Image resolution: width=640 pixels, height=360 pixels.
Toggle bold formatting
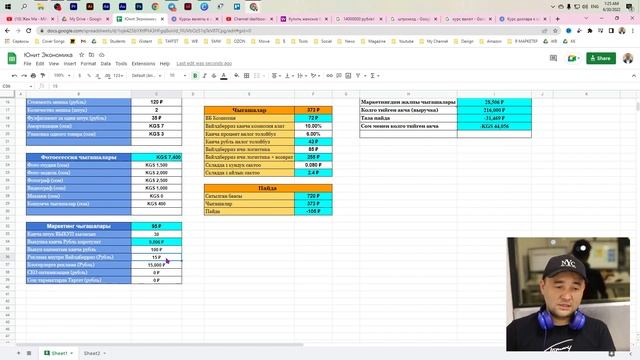pos(195,76)
